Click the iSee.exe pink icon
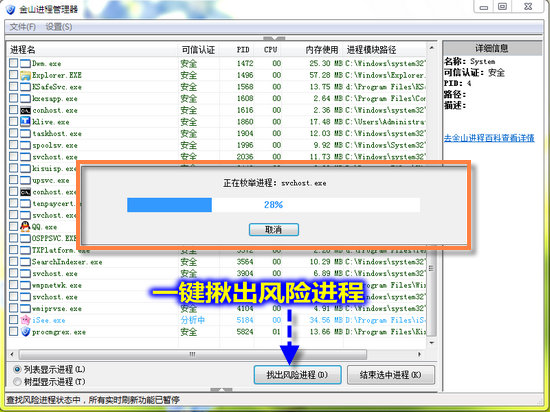Image resolution: width=550 pixels, height=412 pixels. pyautogui.click(x=25, y=320)
